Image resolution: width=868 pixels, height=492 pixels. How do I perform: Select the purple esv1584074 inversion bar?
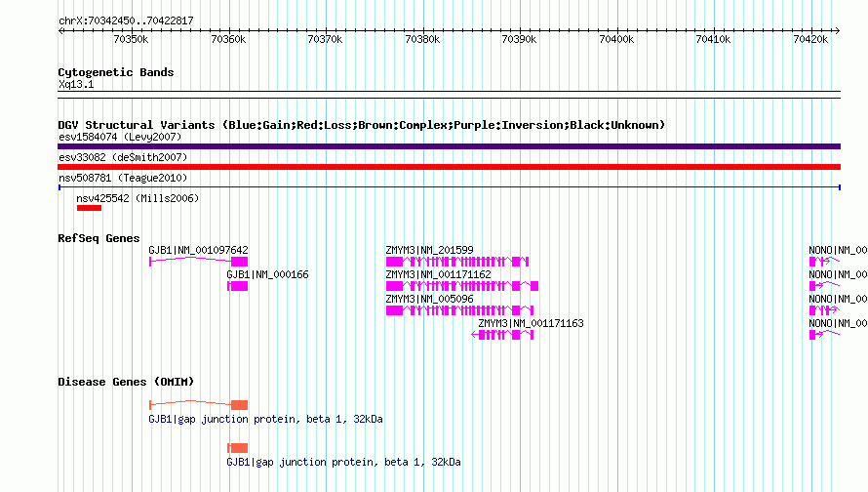[449, 146]
